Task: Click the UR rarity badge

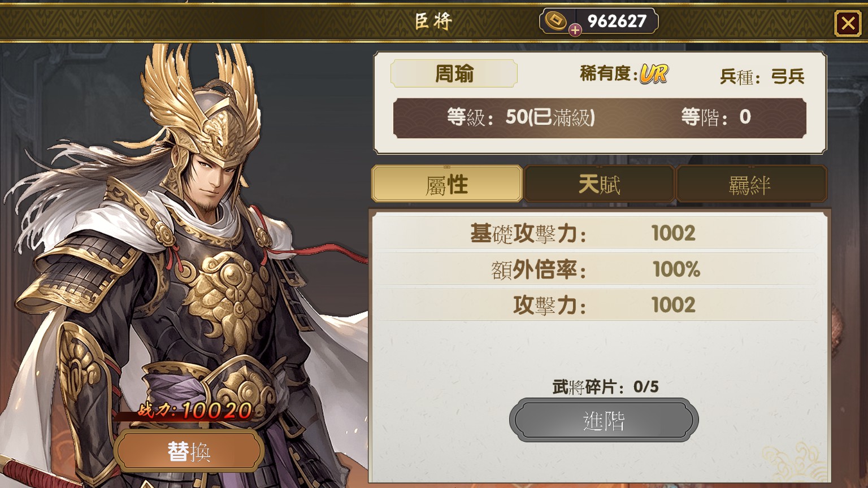Action: [653, 73]
